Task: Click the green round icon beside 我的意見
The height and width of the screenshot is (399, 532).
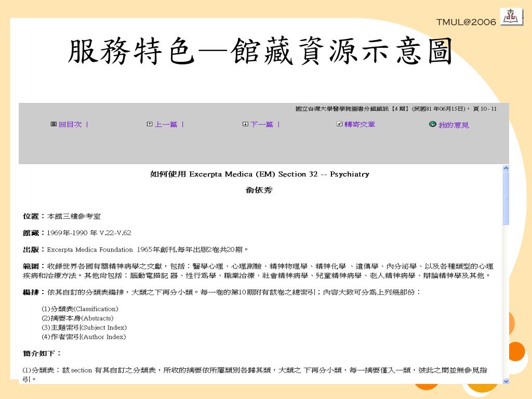Action: click(x=433, y=124)
